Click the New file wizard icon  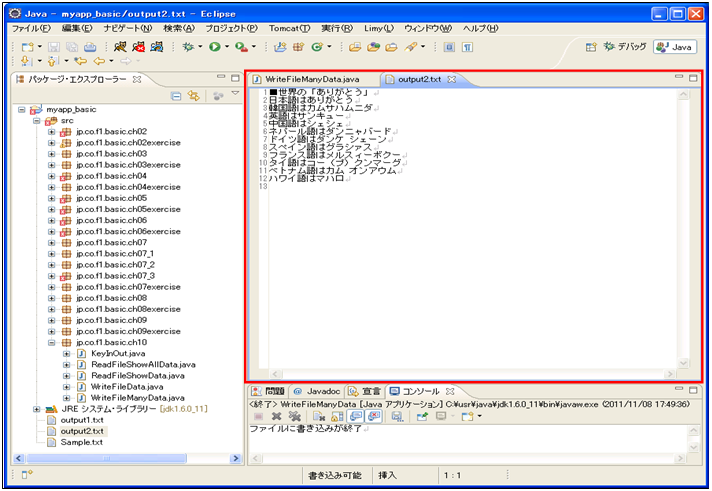pos(28,47)
